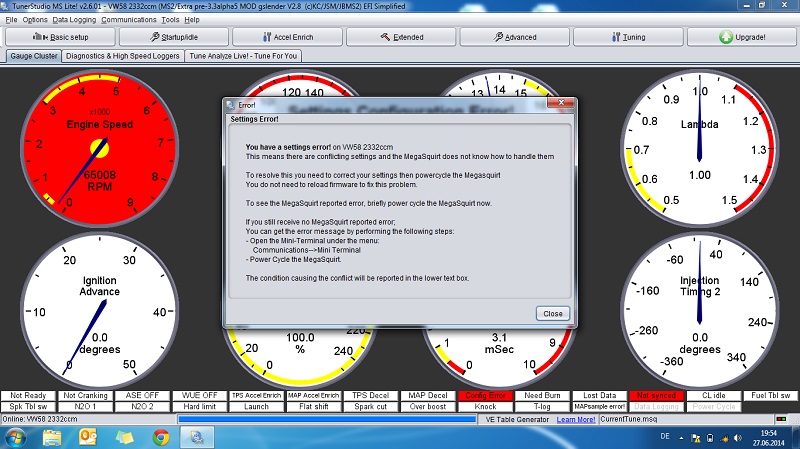Open the File menu
Image resolution: width=800 pixels, height=449 pixels.
coord(11,19)
